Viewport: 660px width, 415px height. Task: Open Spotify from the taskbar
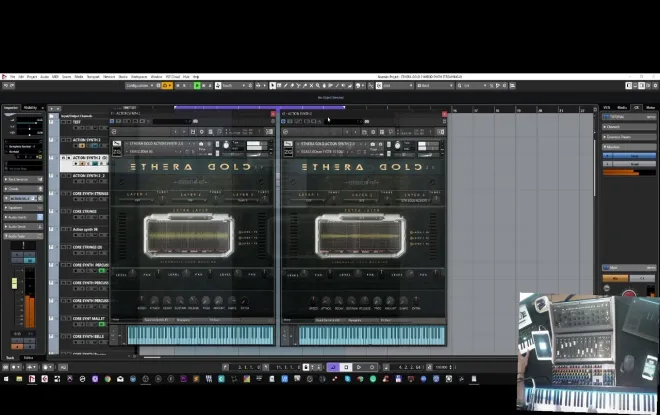(373, 379)
